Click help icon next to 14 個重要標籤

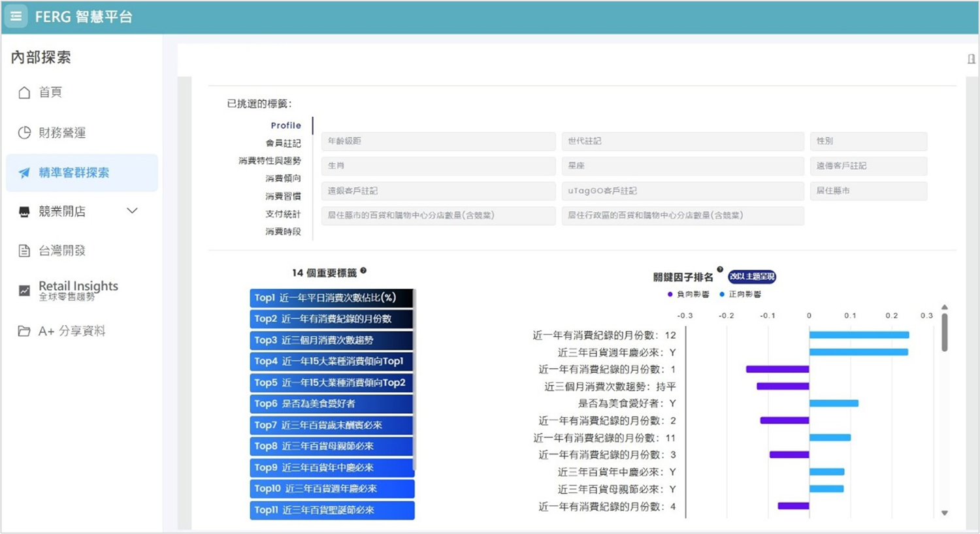click(x=363, y=271)
